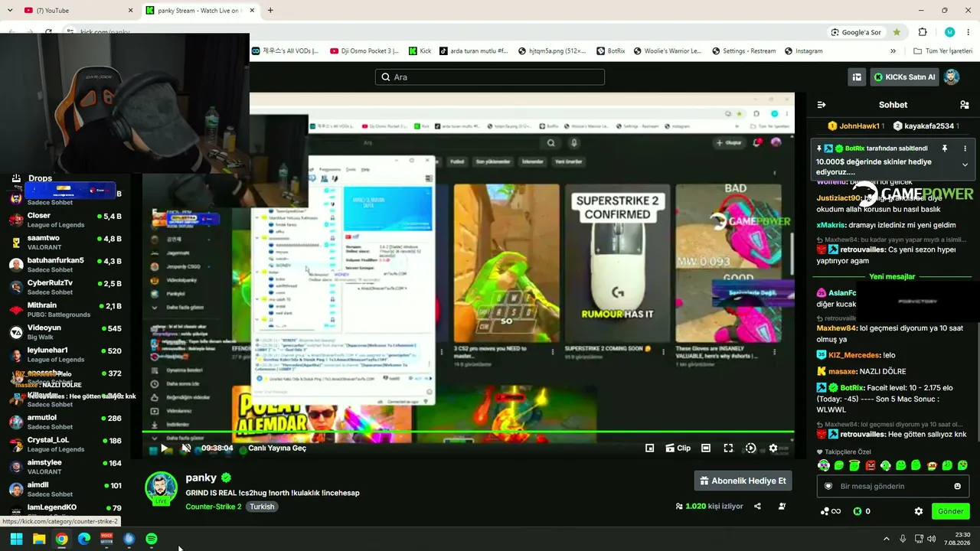The image size is (980, 551).
Task: Play the stream video
Action: (164, 448)
